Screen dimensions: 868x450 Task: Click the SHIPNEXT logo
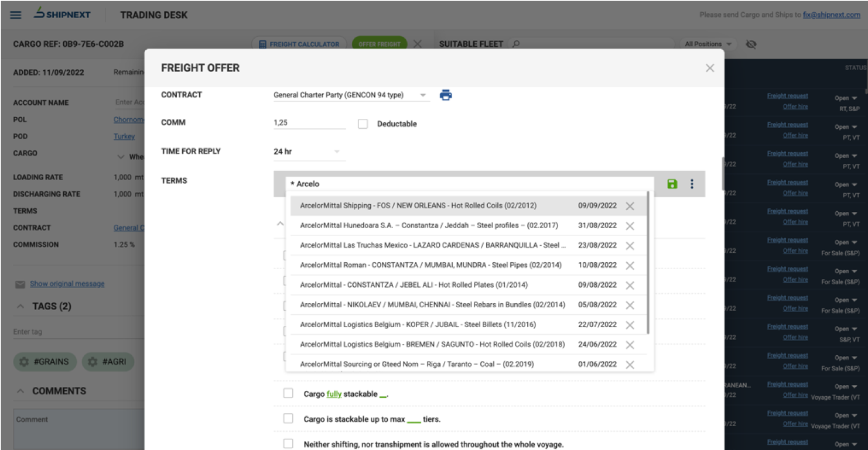62,14
